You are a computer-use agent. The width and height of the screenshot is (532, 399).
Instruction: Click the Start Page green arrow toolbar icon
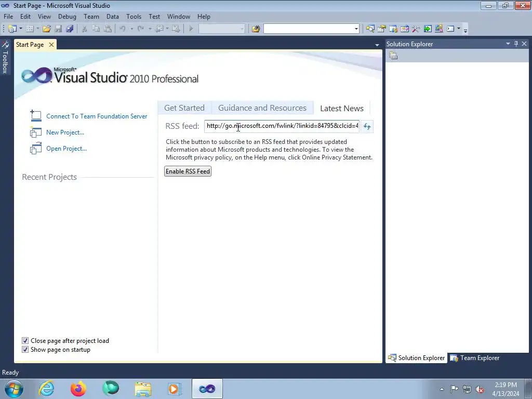[x=428, y=29]
